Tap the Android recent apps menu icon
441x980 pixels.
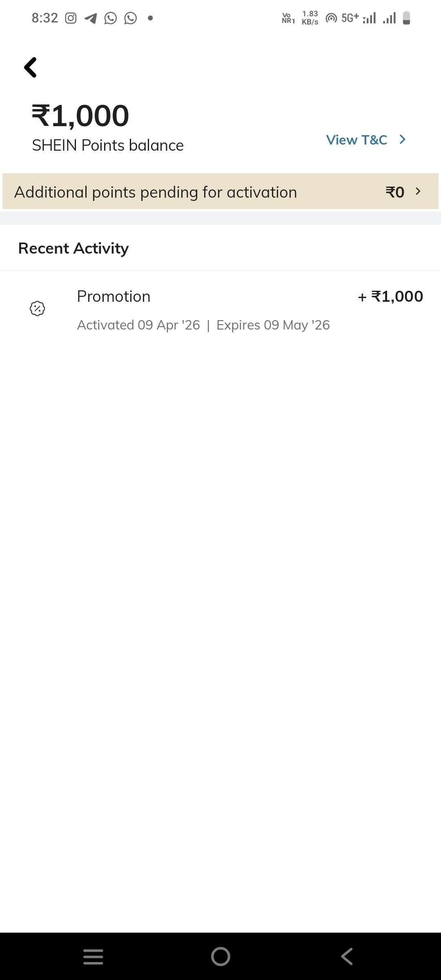pos(93,956)
